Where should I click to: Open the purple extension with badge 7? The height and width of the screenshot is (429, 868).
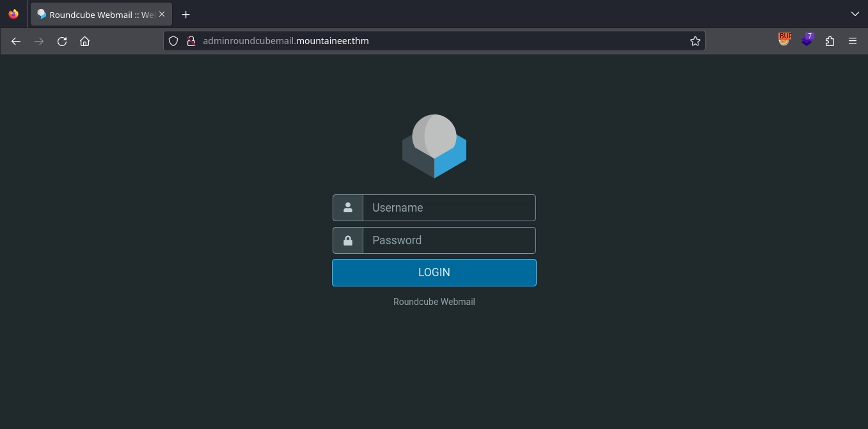click(807, 40)
